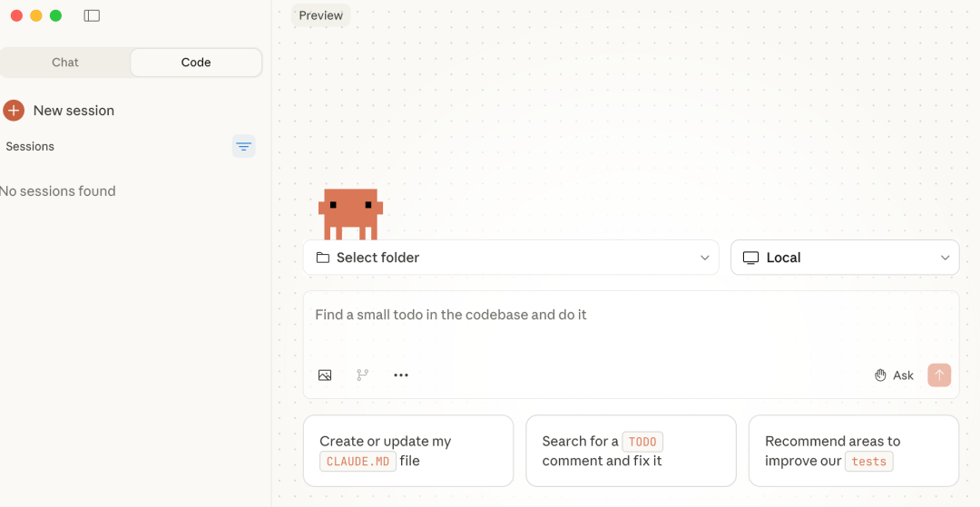Switch to the Chat tab
This screenshot has width=980, height=507.
65,63
